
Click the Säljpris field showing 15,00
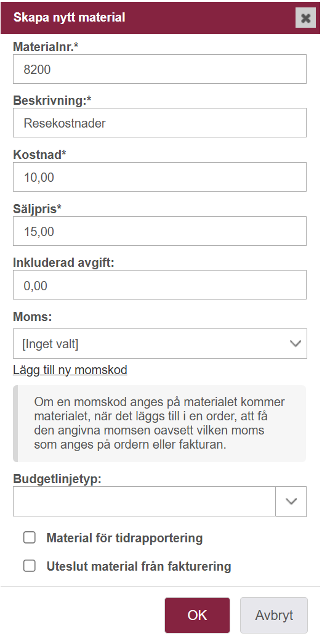159,231
